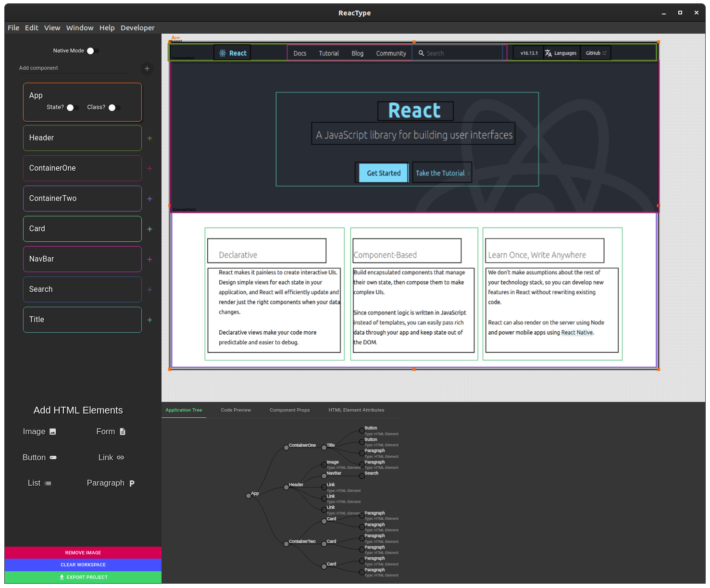Select the Title component card
The height and width of the screenshot is (588, 710).
point(82,320)
